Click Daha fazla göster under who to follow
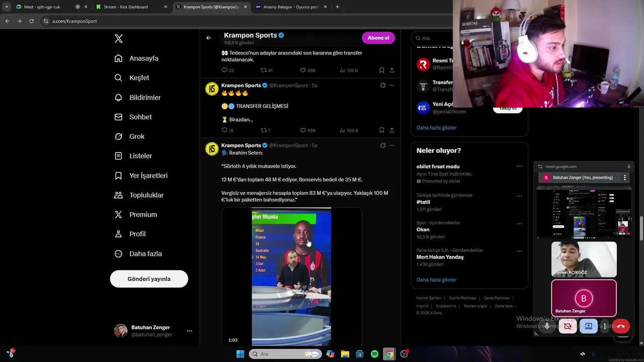Image resolution: width=644 pixels, height=362 pixels. (436, 128)
